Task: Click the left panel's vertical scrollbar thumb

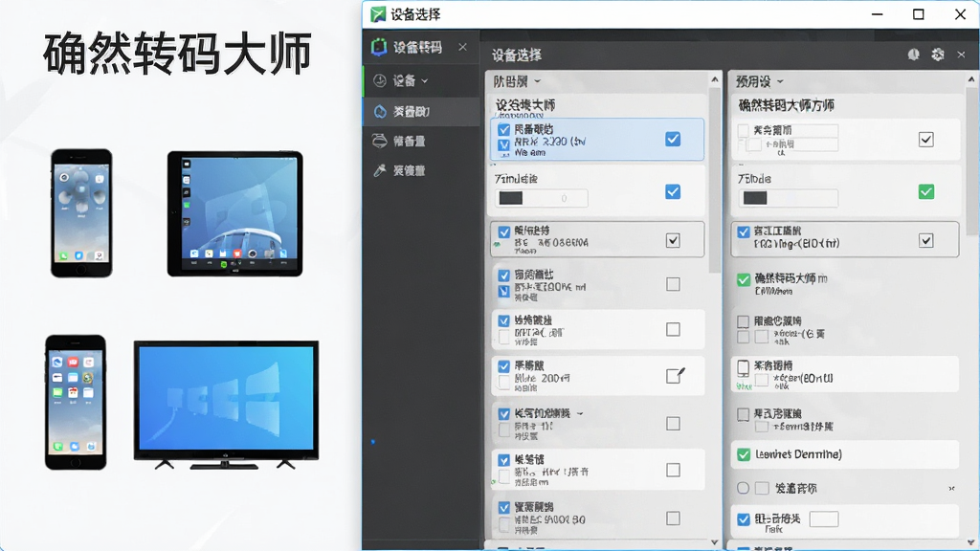Action: [715, 180]
